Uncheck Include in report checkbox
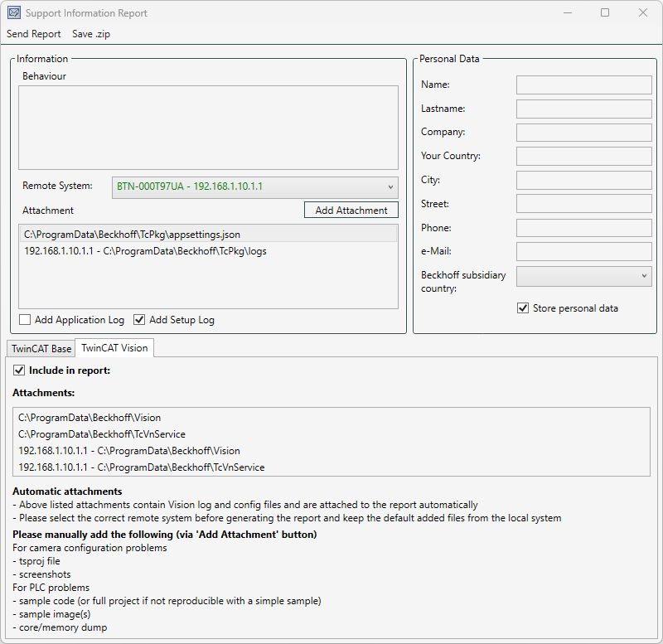 (x=20, y=370)
